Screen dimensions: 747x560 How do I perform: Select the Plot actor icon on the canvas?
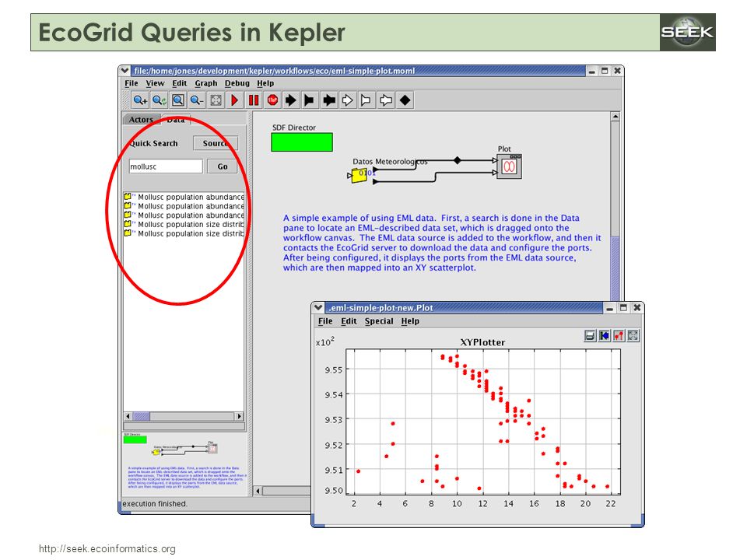pos(509,166)
